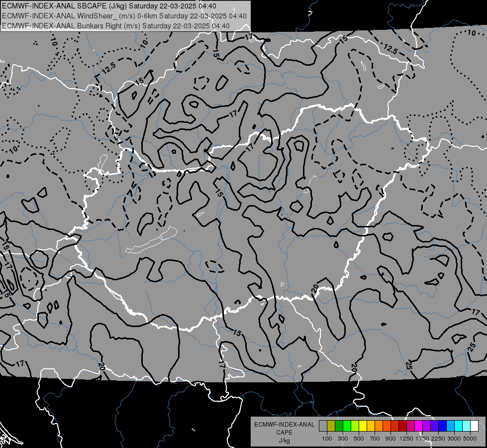Select the gray swatch in CAPE legend

pos(323,426)
